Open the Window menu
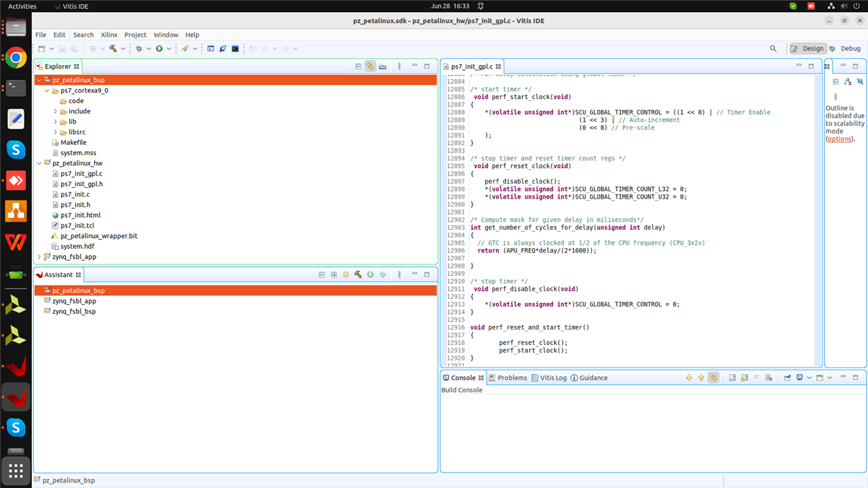Viewport: 868px width, 488px height. pyautogui.click(x=165, y=35)
